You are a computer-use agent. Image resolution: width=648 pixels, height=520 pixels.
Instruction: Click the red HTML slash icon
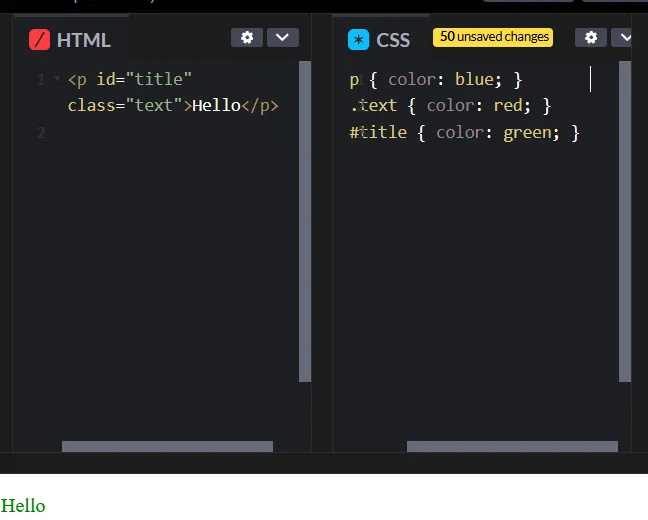pos(39,40)
